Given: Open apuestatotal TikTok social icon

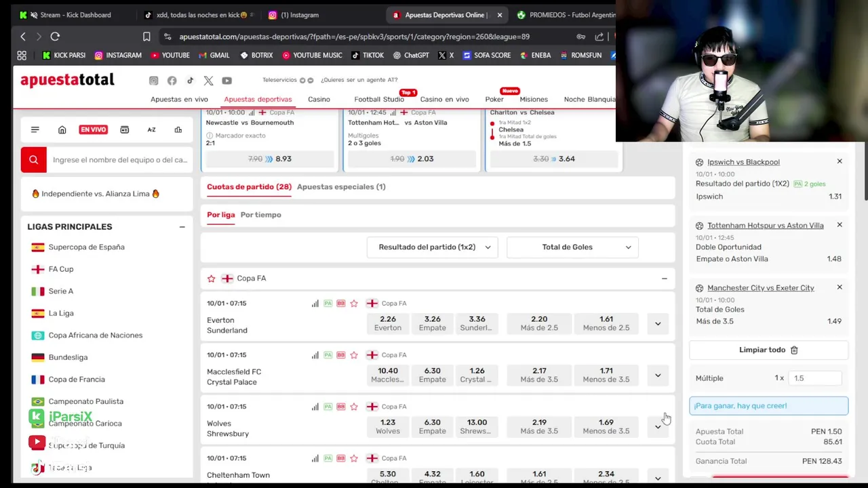Looking at the screenshot, I should pyautogui.click(x=190, y=81).
